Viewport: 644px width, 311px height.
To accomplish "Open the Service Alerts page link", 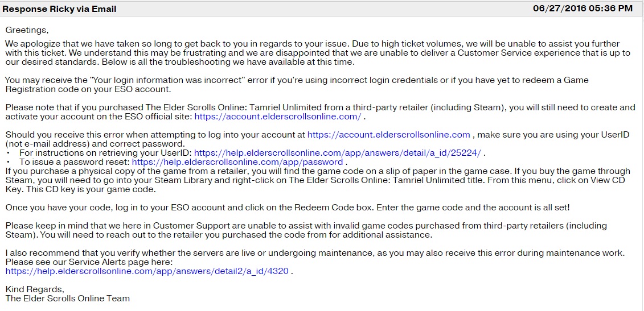I will point(147,271).
